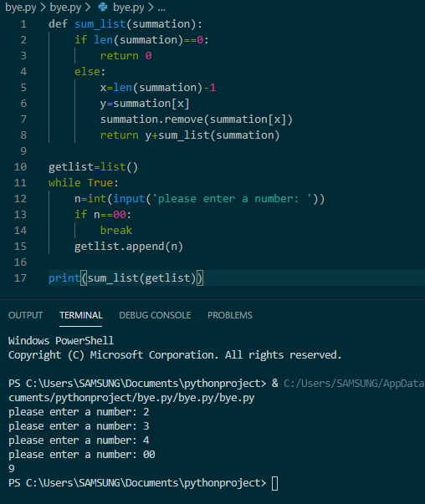Open the DEBUG CONSOLE tab
Image resolution: width=425 pixels, height=504 pixels.
pos(155,315)
